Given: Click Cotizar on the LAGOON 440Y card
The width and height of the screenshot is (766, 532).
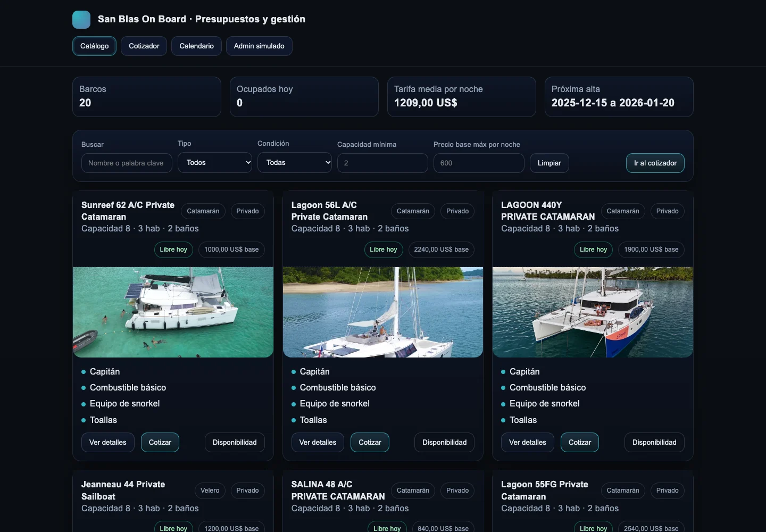Looking at the screenshot, I should click(x=580, y=442).
